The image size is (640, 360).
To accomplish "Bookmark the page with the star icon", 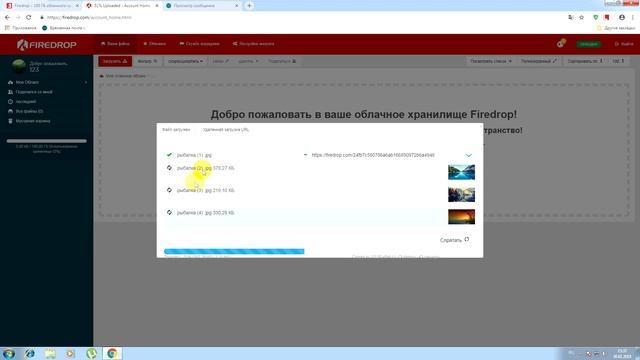I will [582, 18].
